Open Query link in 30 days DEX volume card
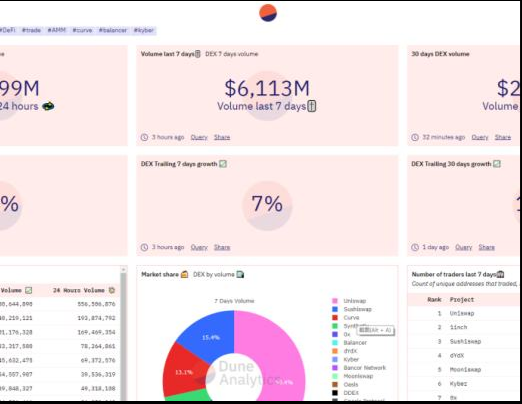522x404 pixels. [480, 137]
